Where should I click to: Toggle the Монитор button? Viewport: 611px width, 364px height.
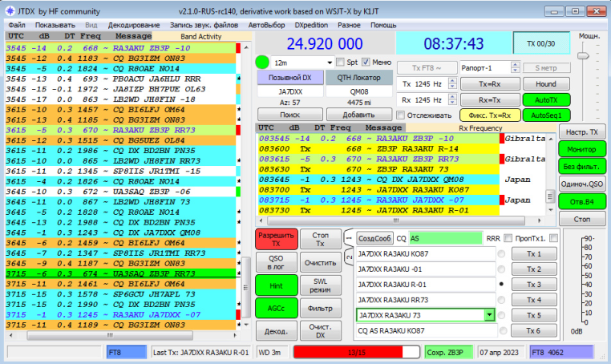[x=582, y=149]
